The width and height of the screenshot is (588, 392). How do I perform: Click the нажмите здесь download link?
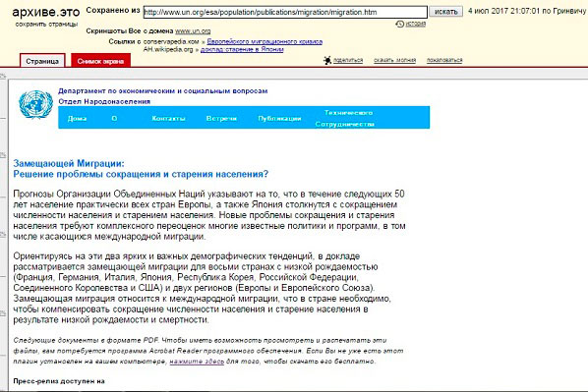point(197,362)
